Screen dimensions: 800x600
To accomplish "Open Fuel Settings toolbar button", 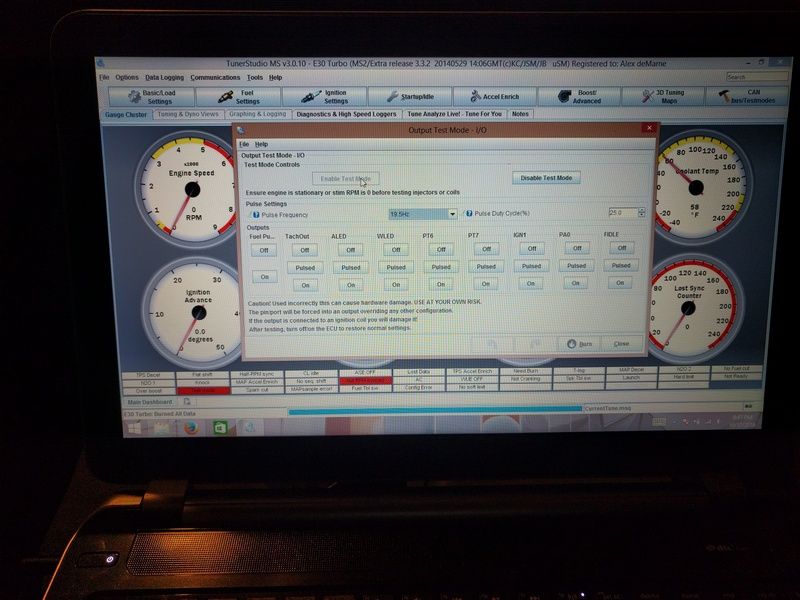I will point(241,96).
